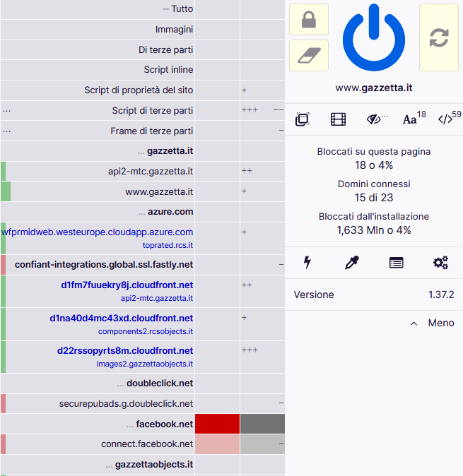The image size is (463, 476).
Task: Open element zapper lightning icon
Action: point(307,263)
